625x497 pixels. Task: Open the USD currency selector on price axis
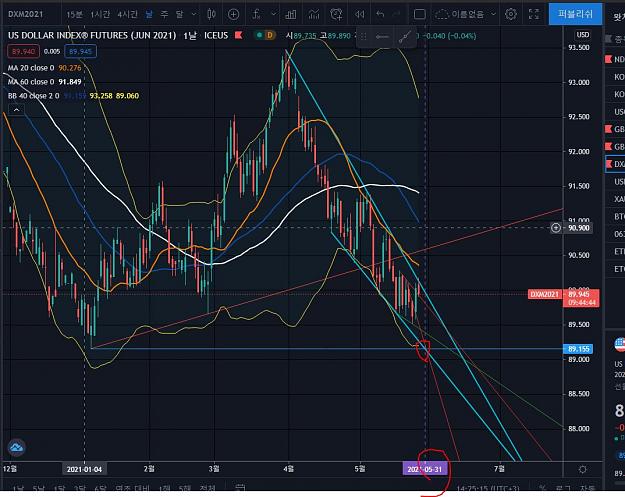(582, 35)
